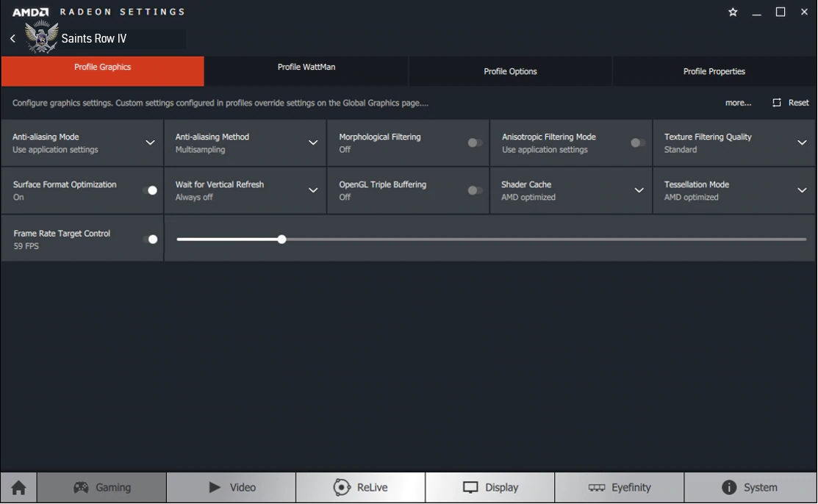Turn on OpenGL Triple Buffering
The width and height of the screenshot is (818, 504).
click(x=475, y=190)
